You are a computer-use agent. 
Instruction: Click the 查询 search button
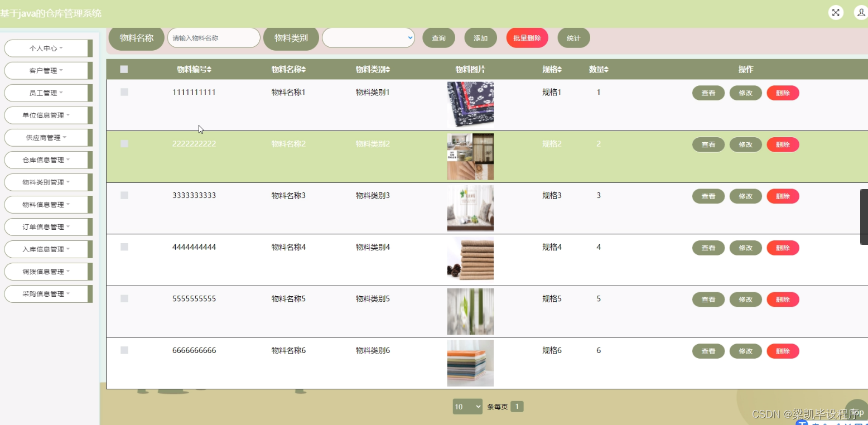[439, 38]
